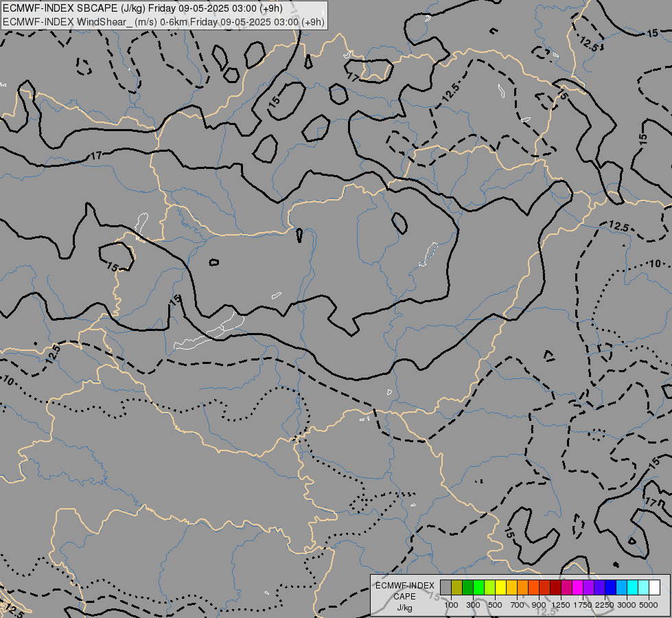Screen dimensions: 672x618
Task: Click the J/kg unit label in the legend
Action: coord(404,608)
